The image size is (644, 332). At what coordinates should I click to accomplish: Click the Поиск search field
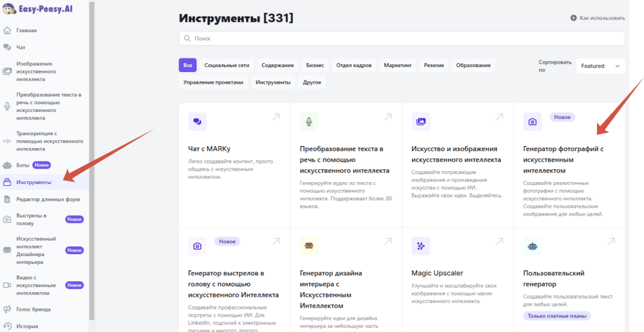pyautogui.click(x=402, y=38)
